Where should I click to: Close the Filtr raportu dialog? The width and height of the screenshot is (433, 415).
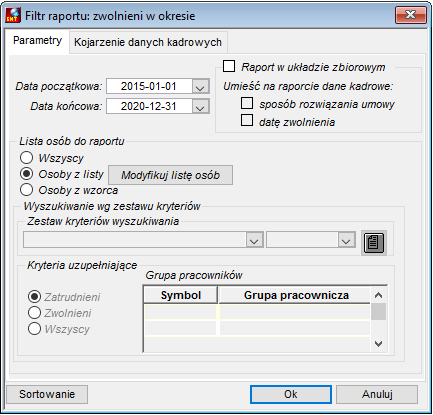click(x=410, y=15)
